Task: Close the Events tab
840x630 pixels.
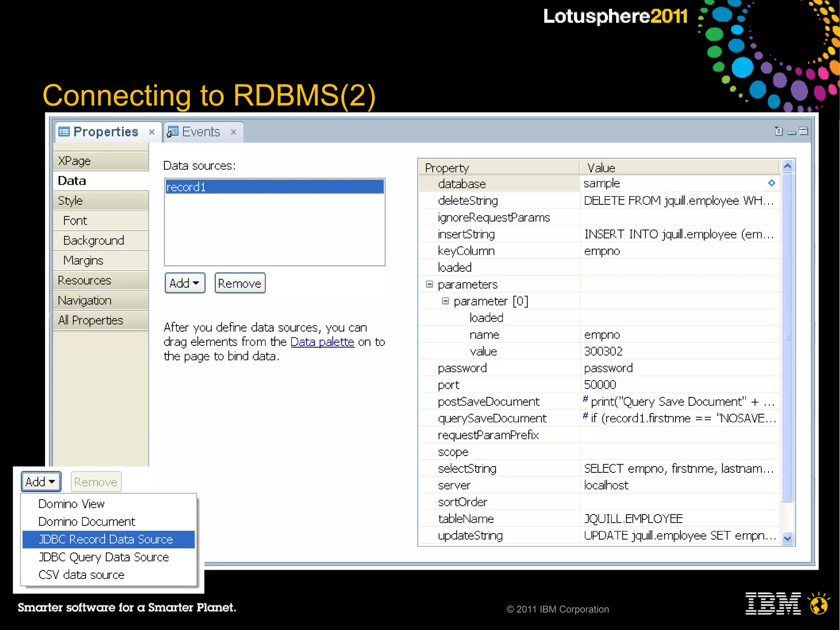Action: 233,132
